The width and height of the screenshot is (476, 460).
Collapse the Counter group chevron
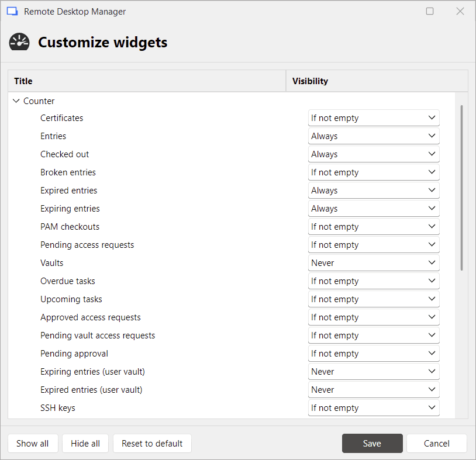coord(16,101)
